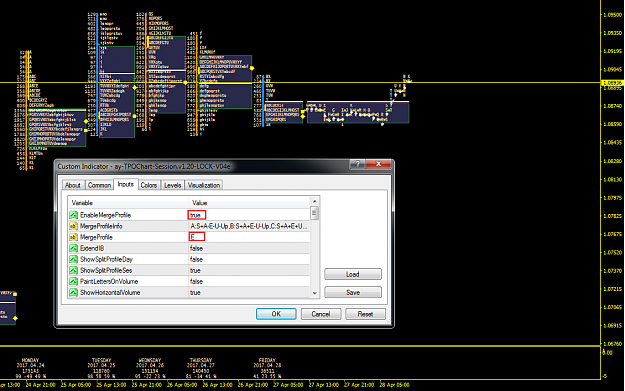The height and width of the screenshot is (391, 625).
Task: Select the ShowSplitProfileDay variable name
Action: [106, 259]
